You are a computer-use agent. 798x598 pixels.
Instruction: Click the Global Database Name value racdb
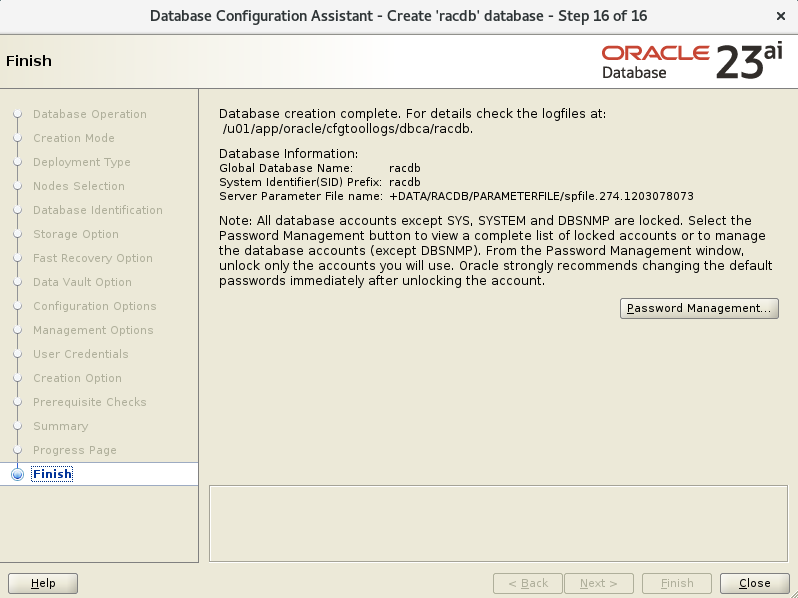[405, 168]
